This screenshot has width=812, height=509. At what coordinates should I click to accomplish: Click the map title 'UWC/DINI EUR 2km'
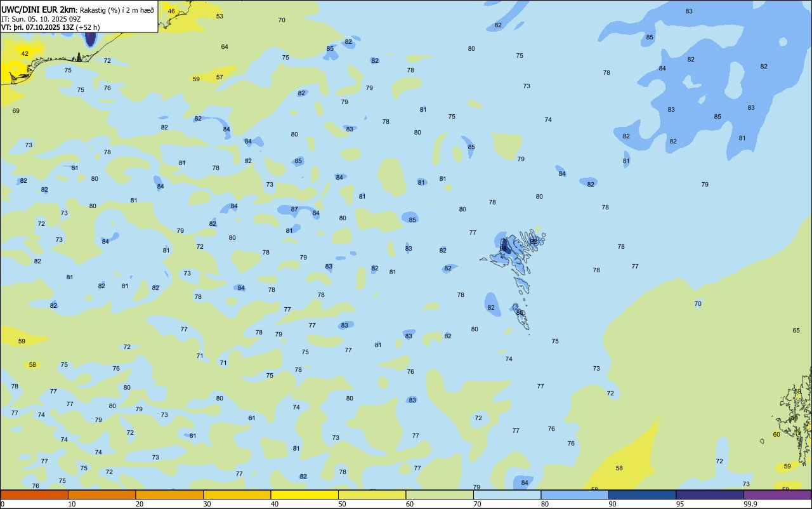pyautogui.click(x=38, y=9)
